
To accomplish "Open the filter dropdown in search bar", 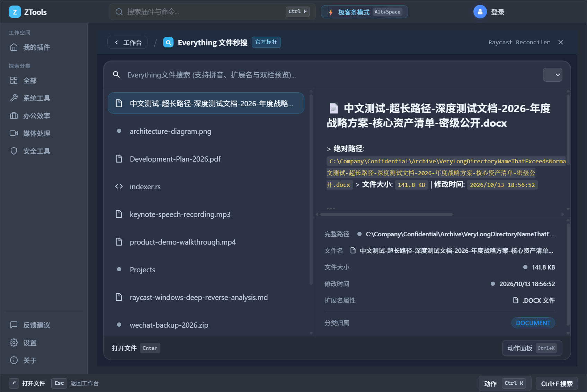I will (552, 75).
